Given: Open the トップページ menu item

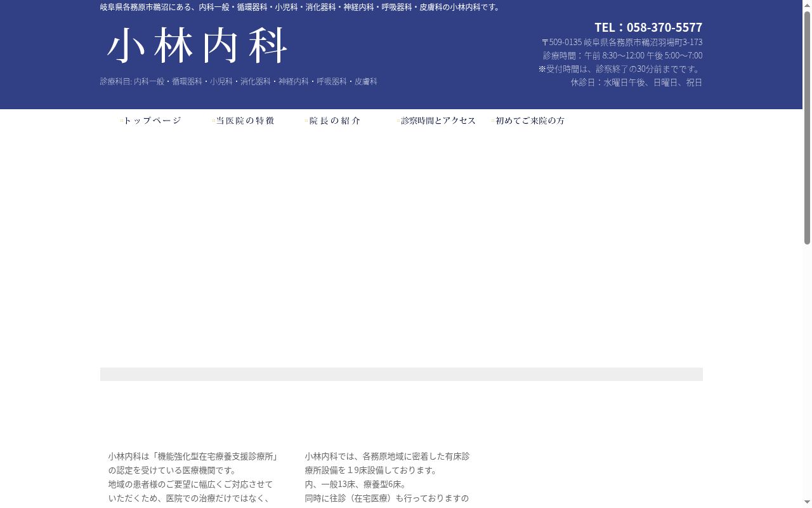Looking at the screenshot, I should coord(151,121).
